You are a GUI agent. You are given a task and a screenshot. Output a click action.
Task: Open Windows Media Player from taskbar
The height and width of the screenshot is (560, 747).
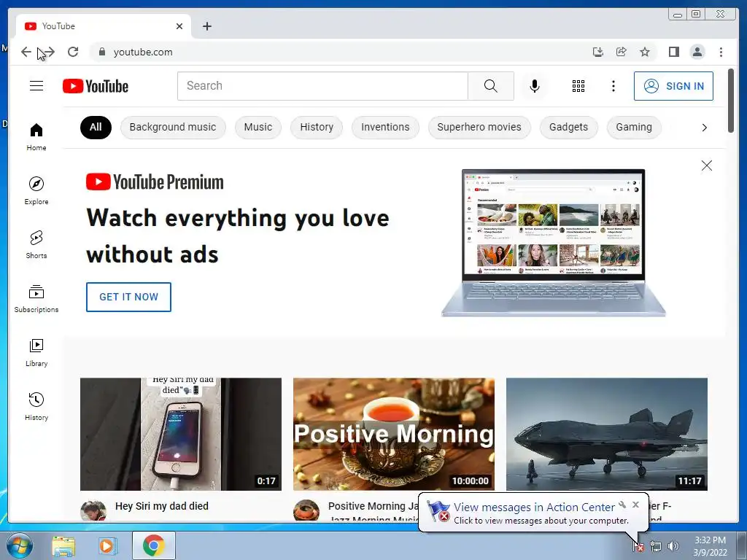(108, 545)
